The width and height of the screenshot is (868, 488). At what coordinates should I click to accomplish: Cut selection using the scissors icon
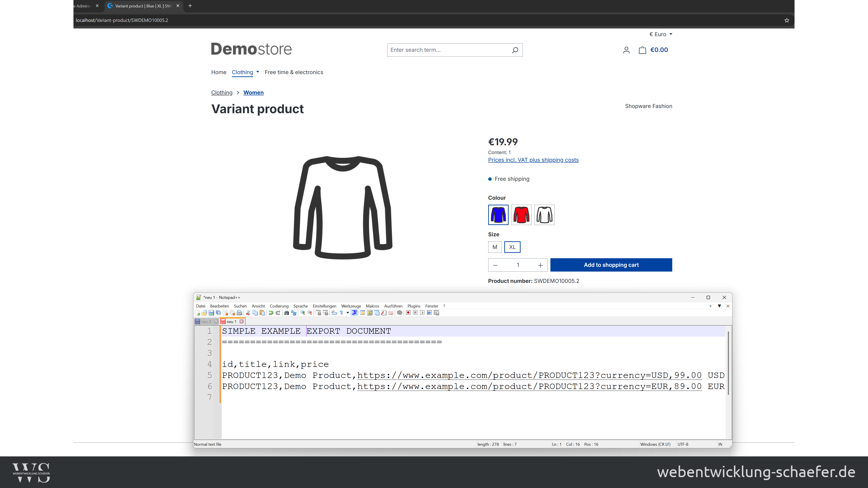coord(248,312)
